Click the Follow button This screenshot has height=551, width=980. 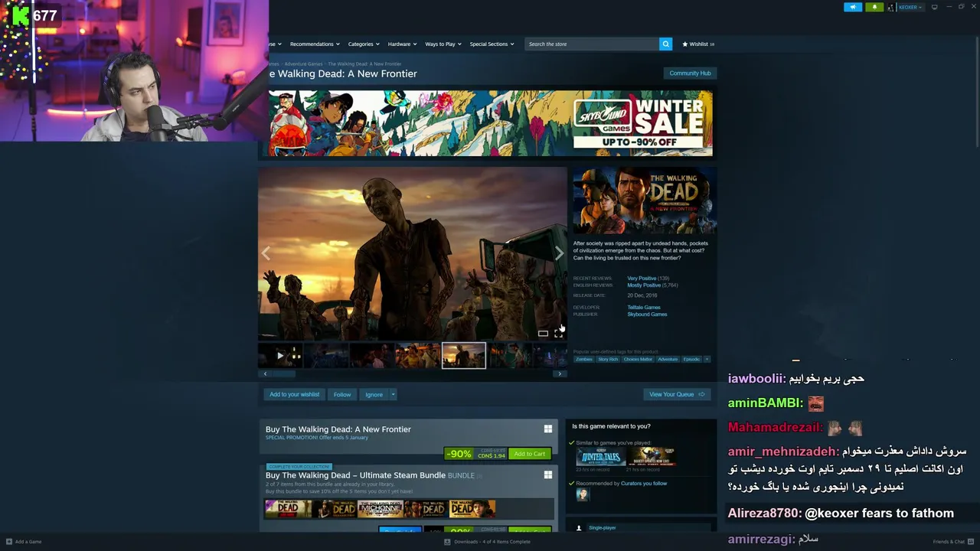click(342, 394)
